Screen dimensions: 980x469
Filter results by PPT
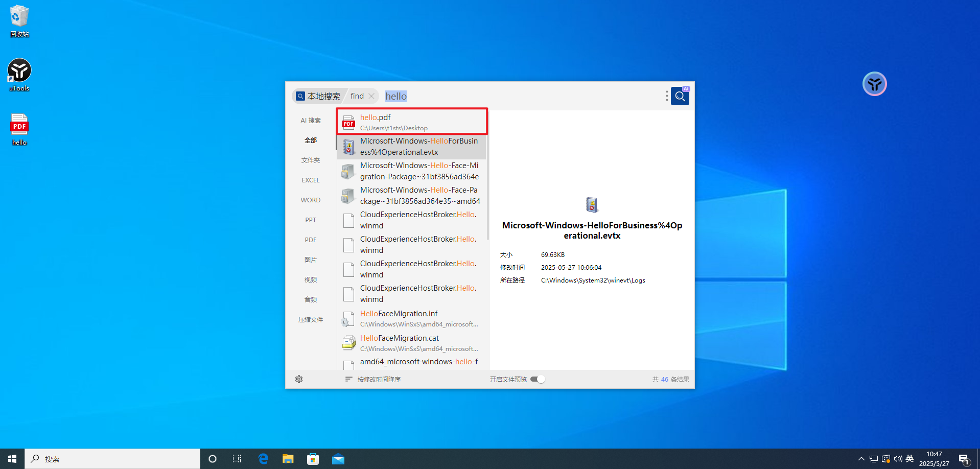point(311,220)
